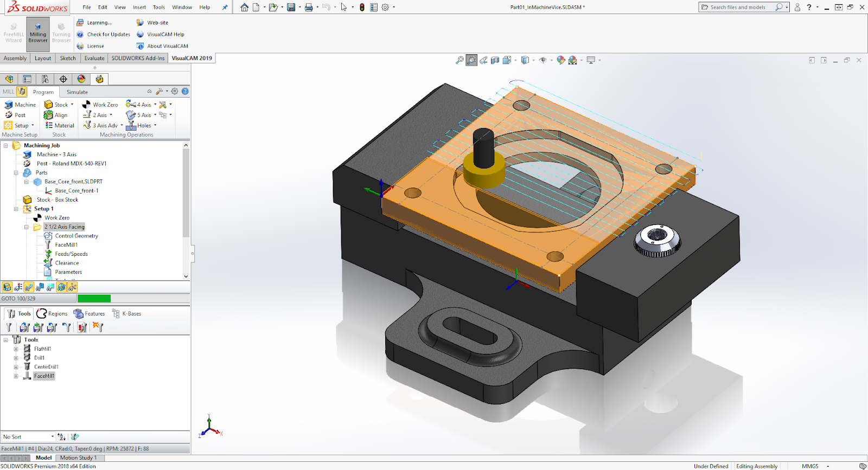Open the Turning Browser
The width and height of the screenshot is (868, 470).
61,34
